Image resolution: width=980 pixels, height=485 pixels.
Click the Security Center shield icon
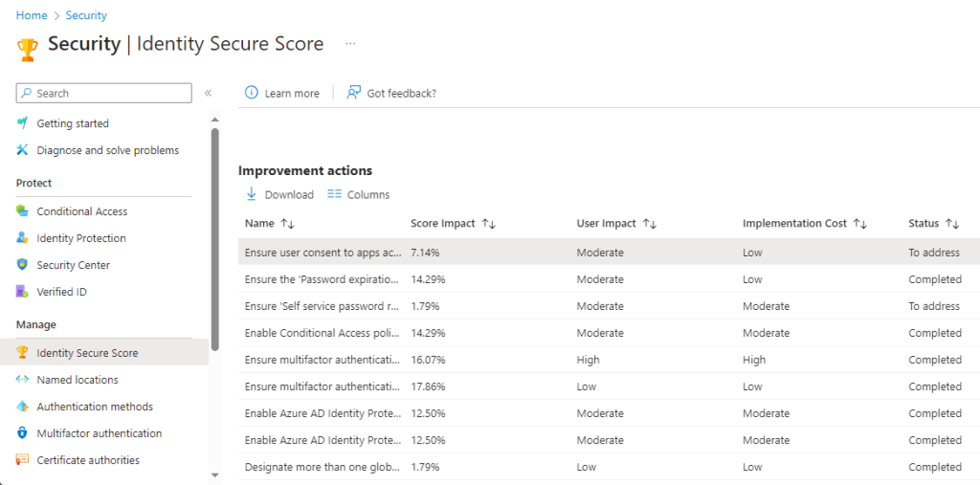pos(23,265)
